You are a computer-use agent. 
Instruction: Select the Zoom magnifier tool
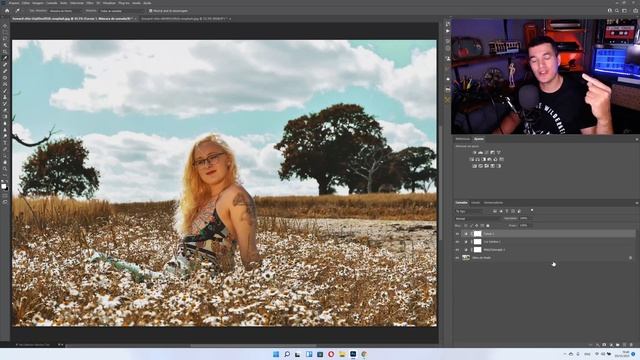(5, 168)
